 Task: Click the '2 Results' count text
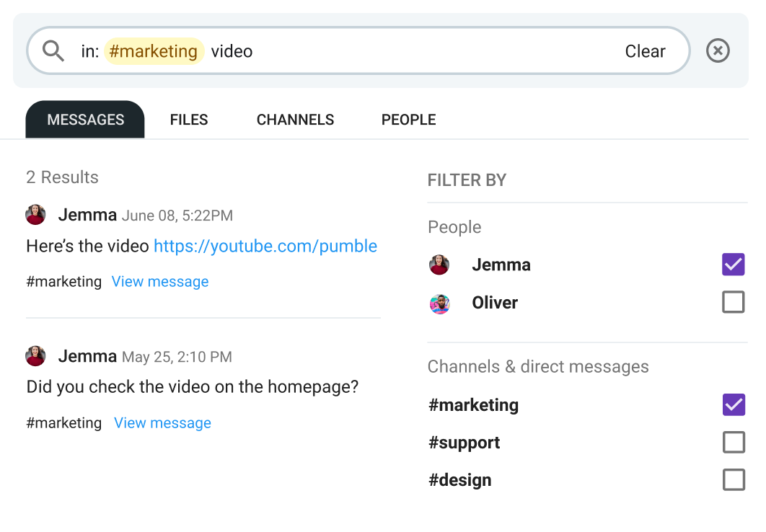click(63, 177)
